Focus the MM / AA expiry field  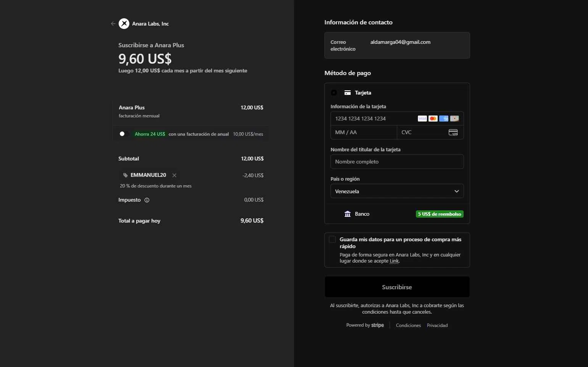[x=364, y=132]
